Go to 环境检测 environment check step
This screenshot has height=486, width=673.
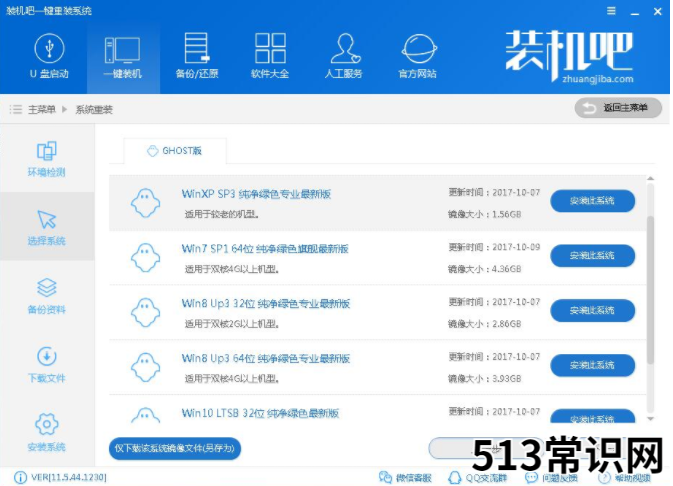point(46,159)
